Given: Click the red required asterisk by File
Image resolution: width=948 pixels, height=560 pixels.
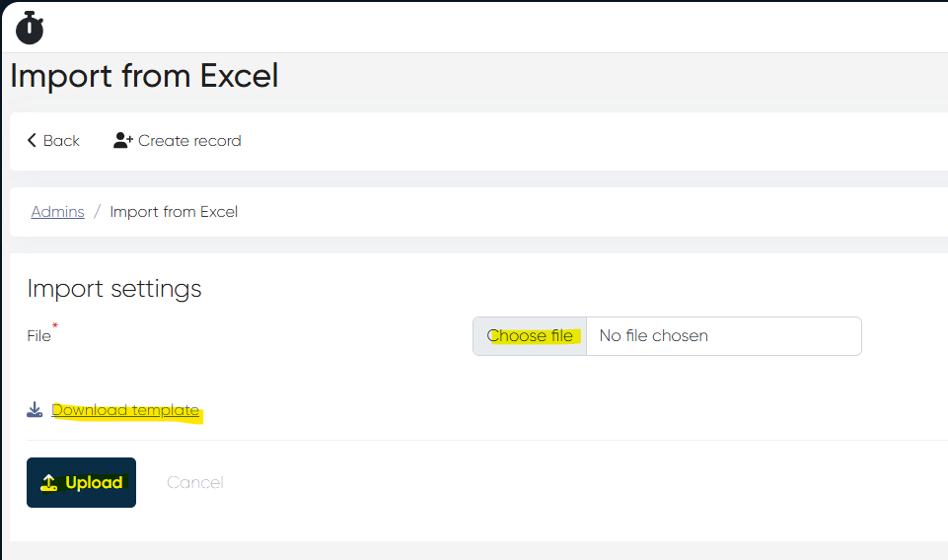Looking at the screenshot, I should pyautogui.click(x=55, y=326).
